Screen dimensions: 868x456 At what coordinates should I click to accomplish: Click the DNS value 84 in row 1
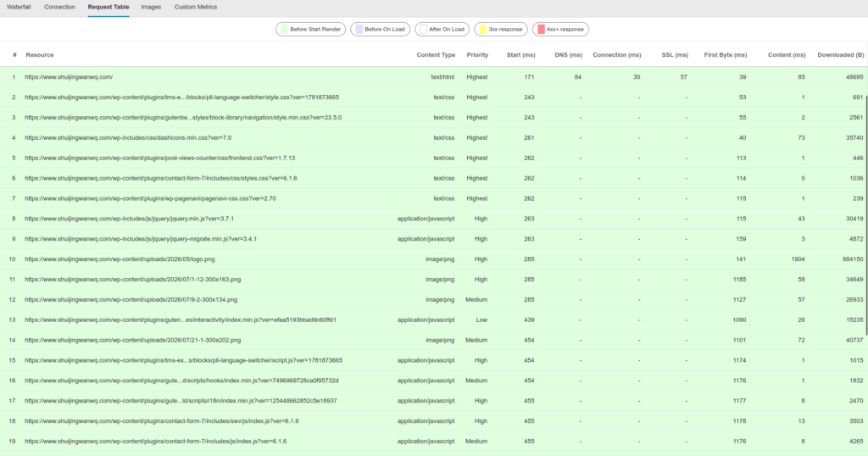coord(577,77)
